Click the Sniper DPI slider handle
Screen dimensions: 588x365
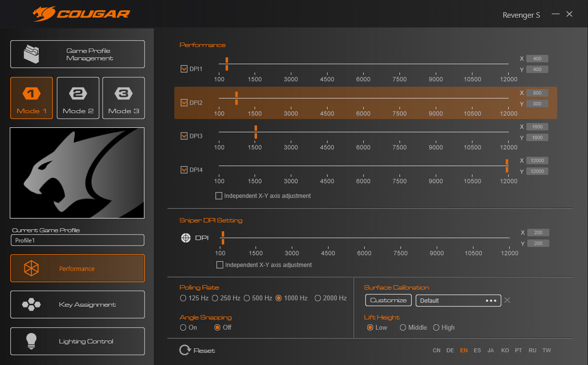[x=223, y=238]
